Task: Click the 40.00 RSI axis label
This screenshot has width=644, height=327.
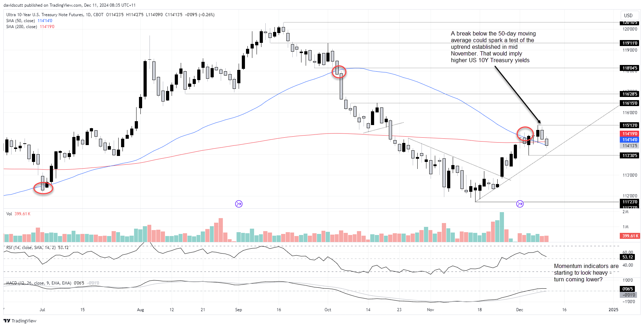Action: (628, 265)
